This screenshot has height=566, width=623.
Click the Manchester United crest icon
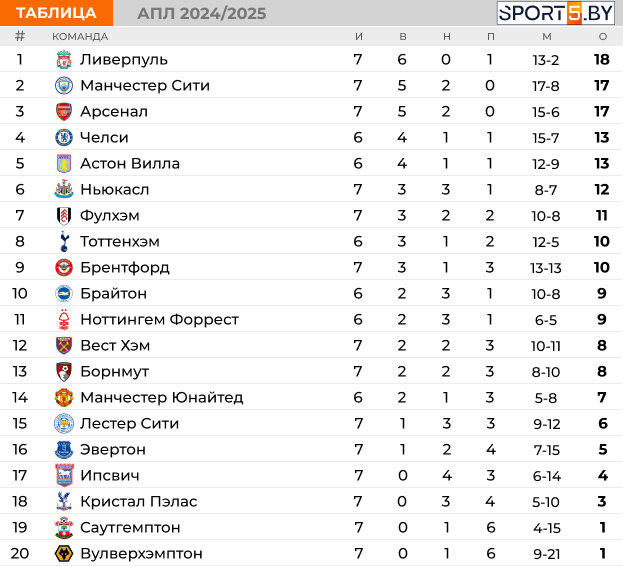[64, 397]
